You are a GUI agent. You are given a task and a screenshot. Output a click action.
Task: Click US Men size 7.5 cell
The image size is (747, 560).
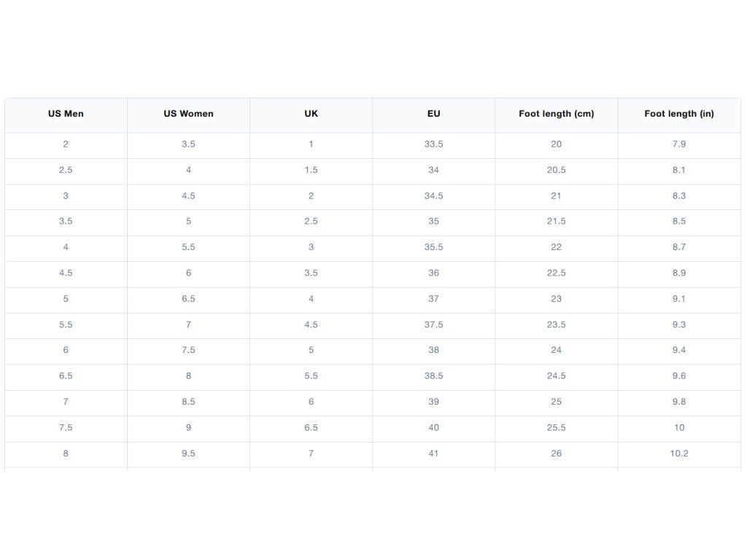coord(66,428)
